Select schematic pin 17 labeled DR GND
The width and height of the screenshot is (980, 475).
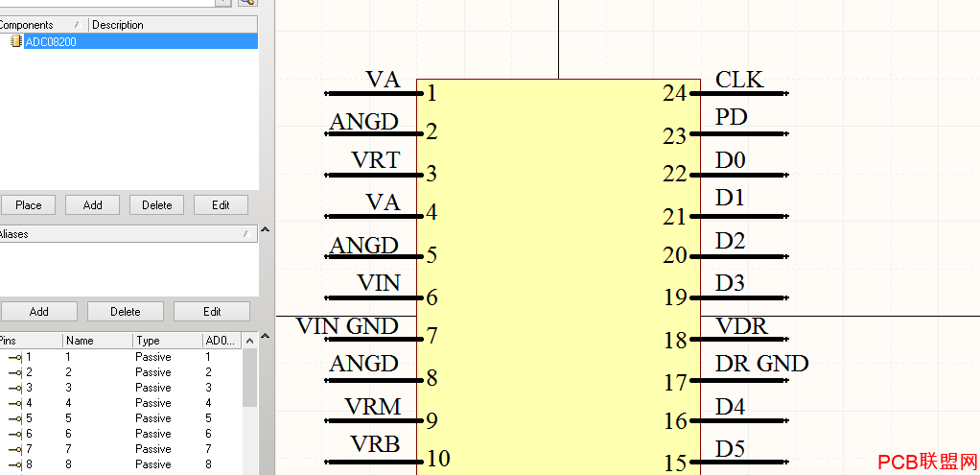(739, 380)
